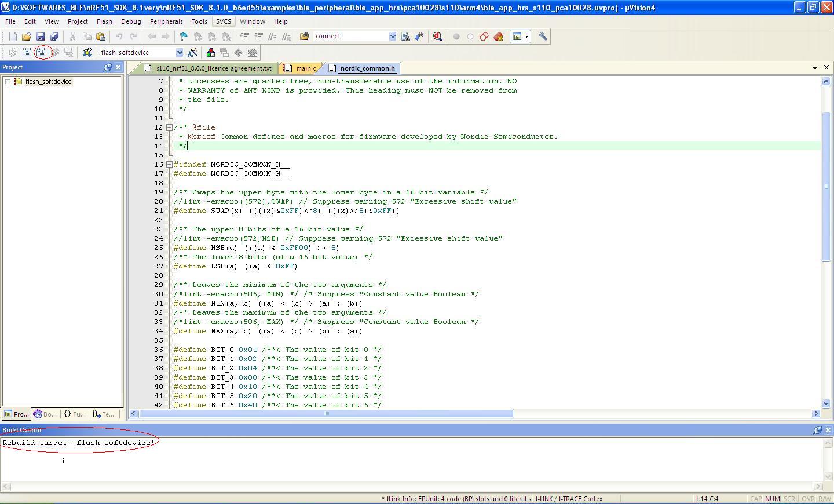834x504 pixels.
Task: Comment out the selected lines
Action: (x=272, y=36)
